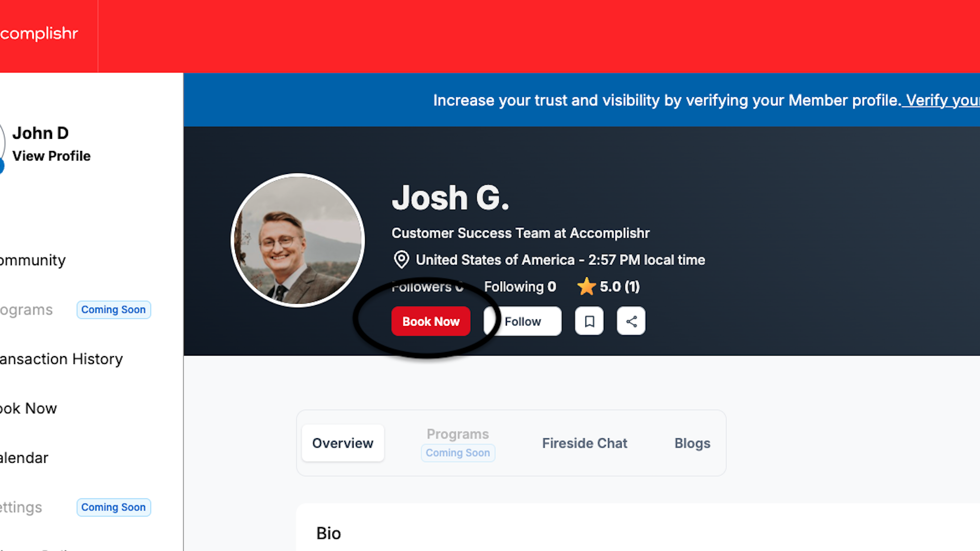Open Calendar from the sidebar
Screen dimensions: 980x551
[x=24, y=458]
